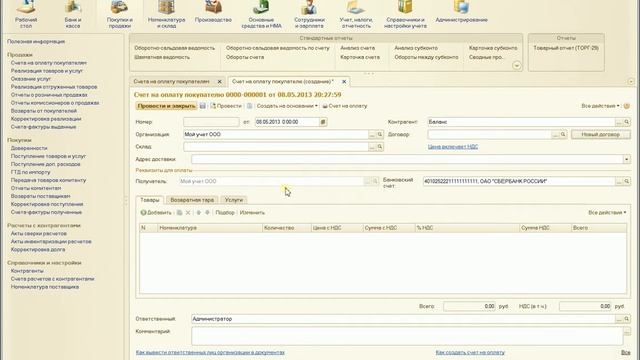640x360 pixels.
Task: Click the document postings report icon
Action: click(249, 106)
